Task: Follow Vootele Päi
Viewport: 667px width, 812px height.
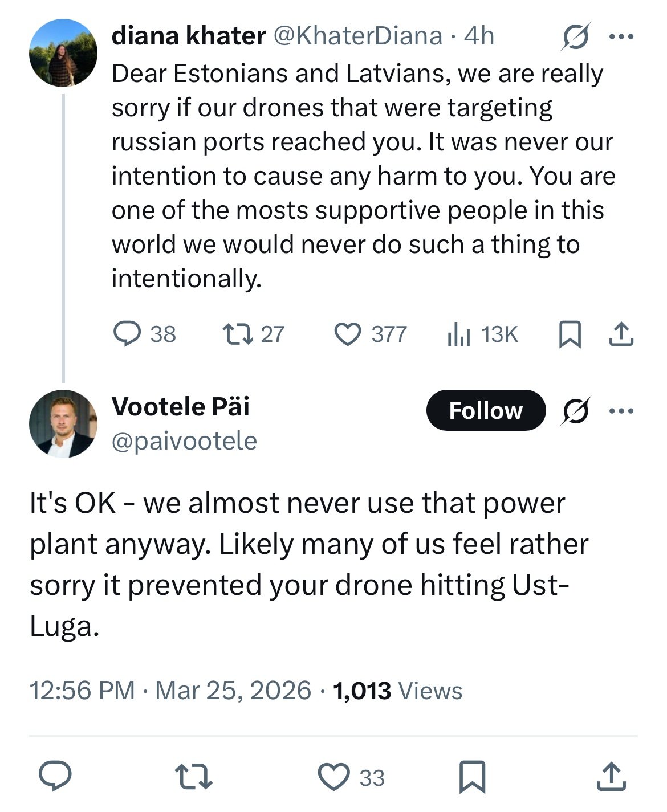Action: [x=486, y=410]
